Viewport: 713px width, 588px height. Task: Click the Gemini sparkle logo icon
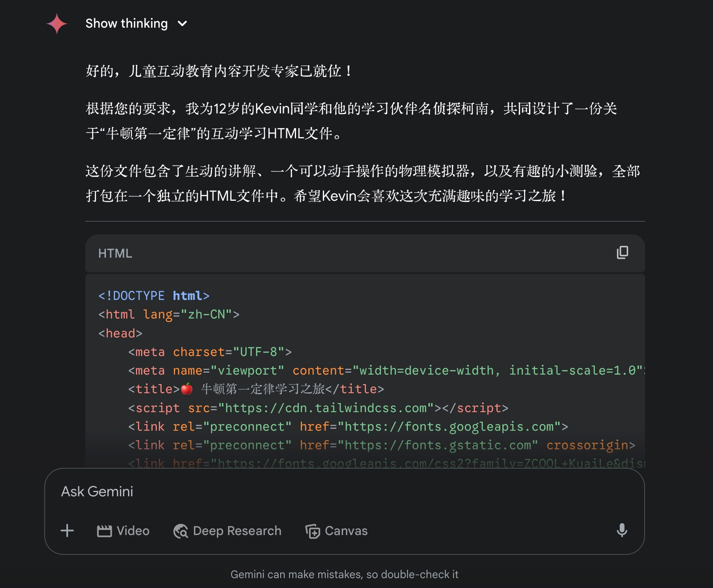(57, 24)
